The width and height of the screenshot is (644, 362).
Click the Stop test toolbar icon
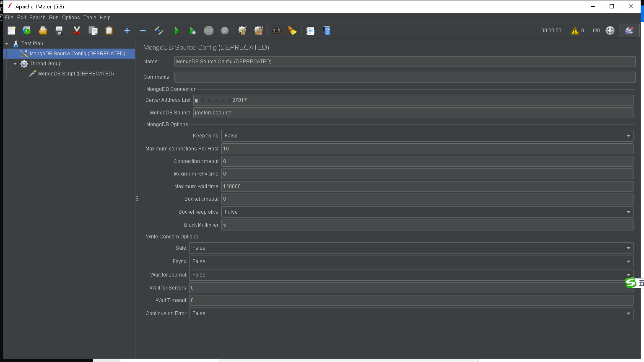[209, 31]
